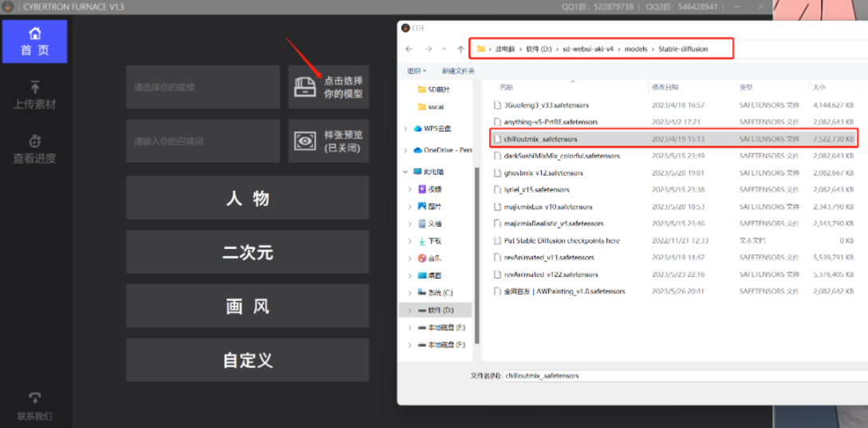Viewport: 868px width, 428px height.
Task: Click the OneDrive cloud icon
Action: [x=418, y=150]
